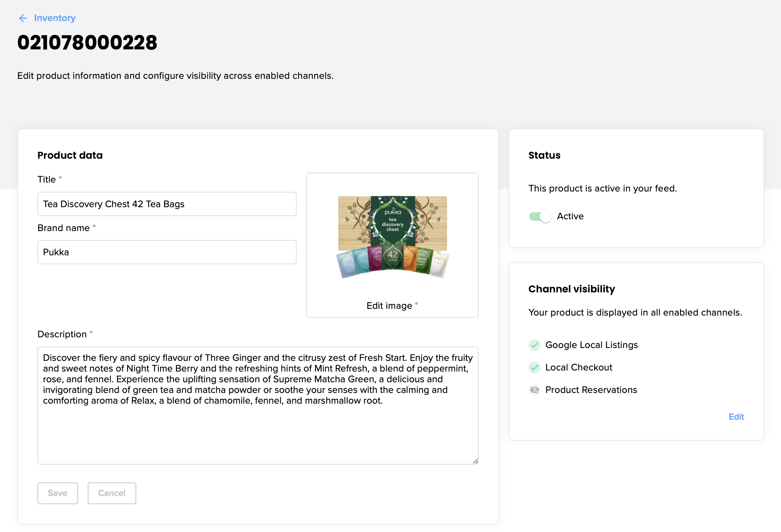Viewport: 781px width, 532px height.
Task: Click the back arrow icon beside Inventory
Action: (x=23, y=18)
